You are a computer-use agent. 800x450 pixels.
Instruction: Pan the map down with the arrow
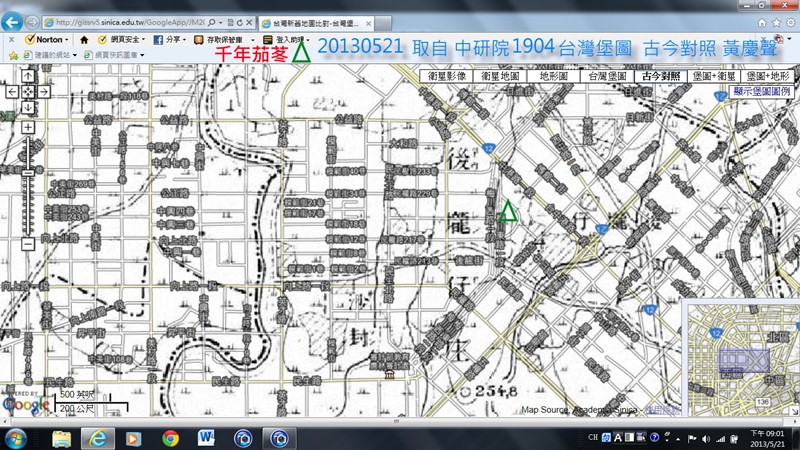coord(28,108)
